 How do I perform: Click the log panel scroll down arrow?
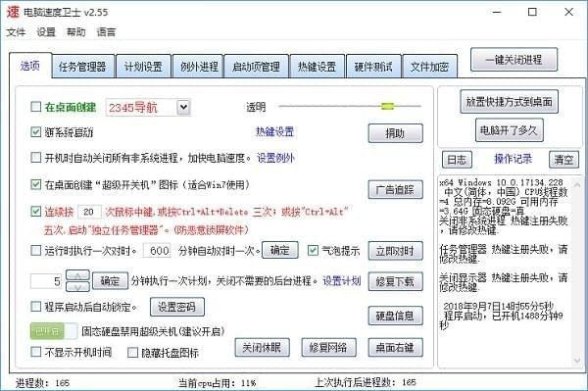point(577,361)
